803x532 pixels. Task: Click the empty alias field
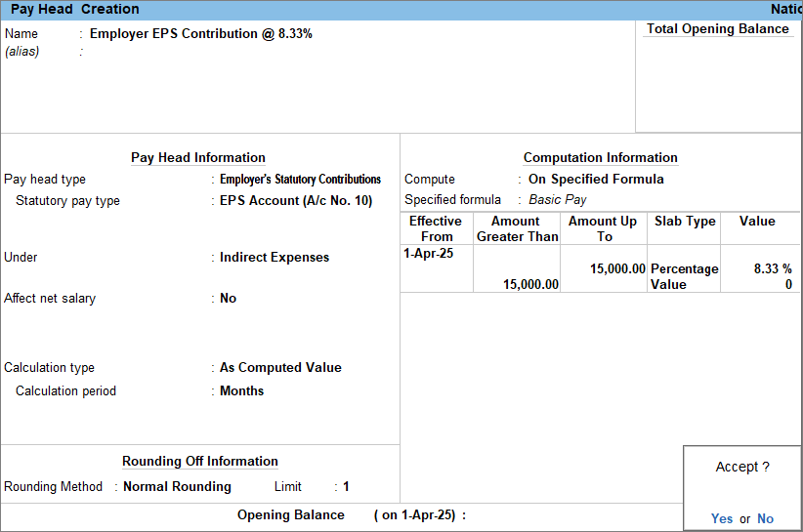tap(195, 51)
